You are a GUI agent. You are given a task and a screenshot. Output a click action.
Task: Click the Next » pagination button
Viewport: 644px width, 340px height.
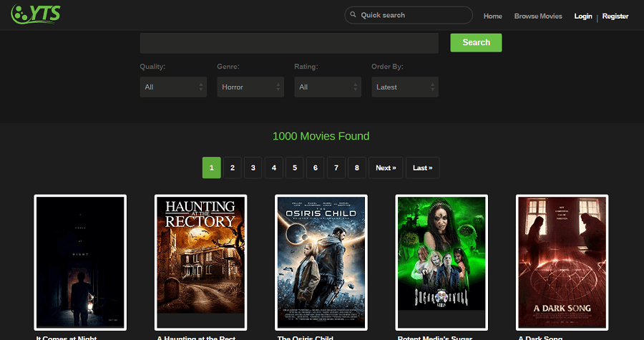click(x=386, y=167)
